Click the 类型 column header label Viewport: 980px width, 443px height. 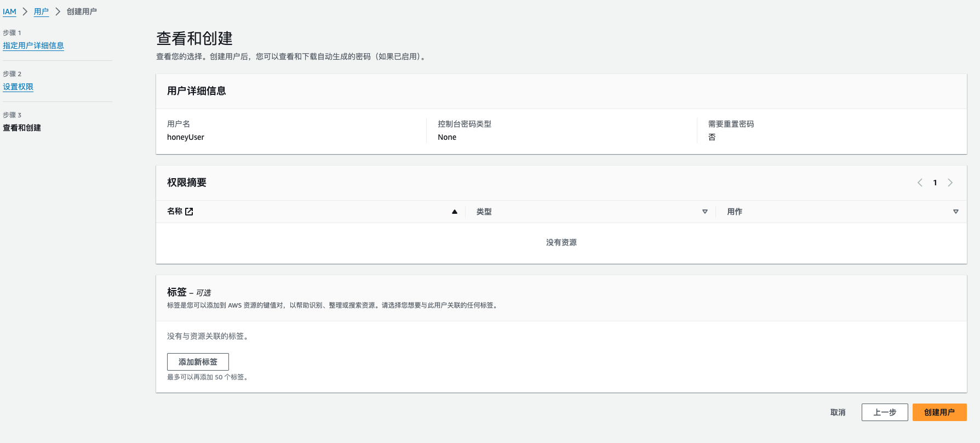pos(484,212)
